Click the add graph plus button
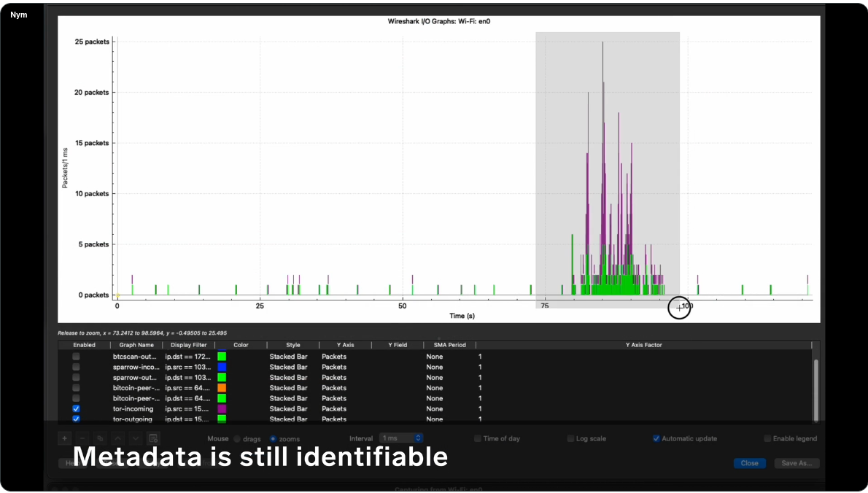Image resolution: width=868 pixels, height=493 pixels. [x=64, y=438]
